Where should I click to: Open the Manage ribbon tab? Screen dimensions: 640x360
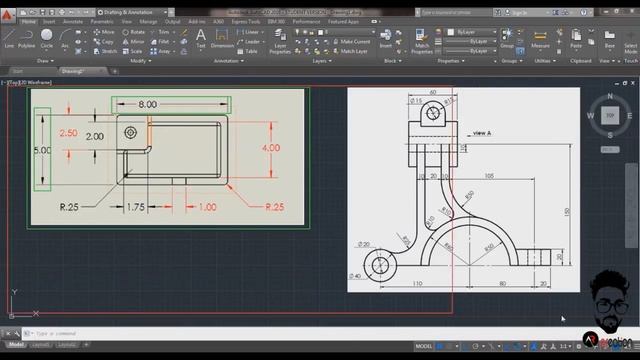(x=148, y=21)
